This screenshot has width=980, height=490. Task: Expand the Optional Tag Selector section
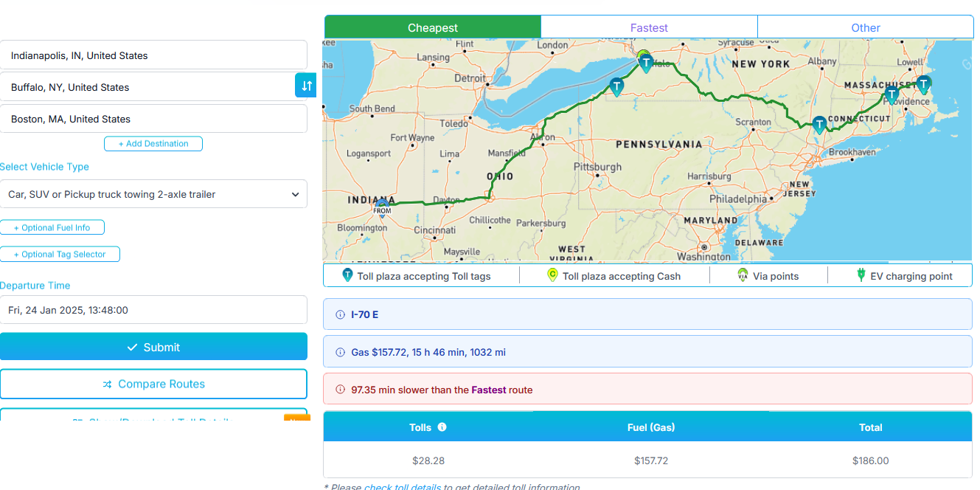tap(60, 254)
